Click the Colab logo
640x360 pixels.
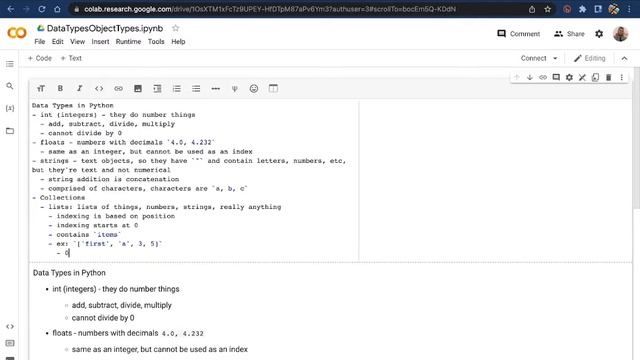click(x=17, y=33)
